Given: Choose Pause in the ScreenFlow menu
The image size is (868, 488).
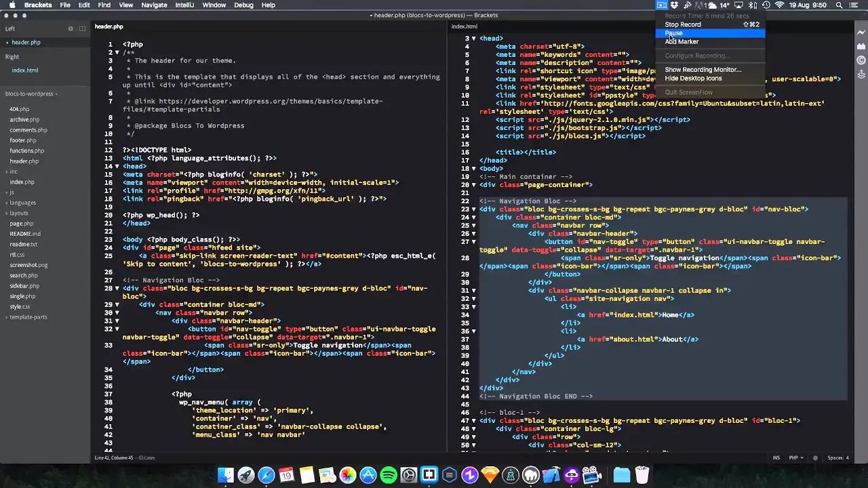Looking at the screenshot, I should 710,33.
